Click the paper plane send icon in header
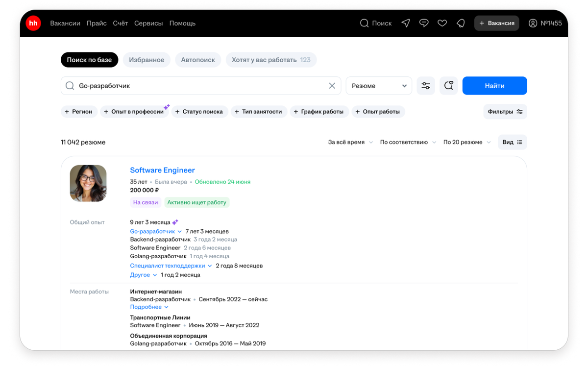 (406, 23)
